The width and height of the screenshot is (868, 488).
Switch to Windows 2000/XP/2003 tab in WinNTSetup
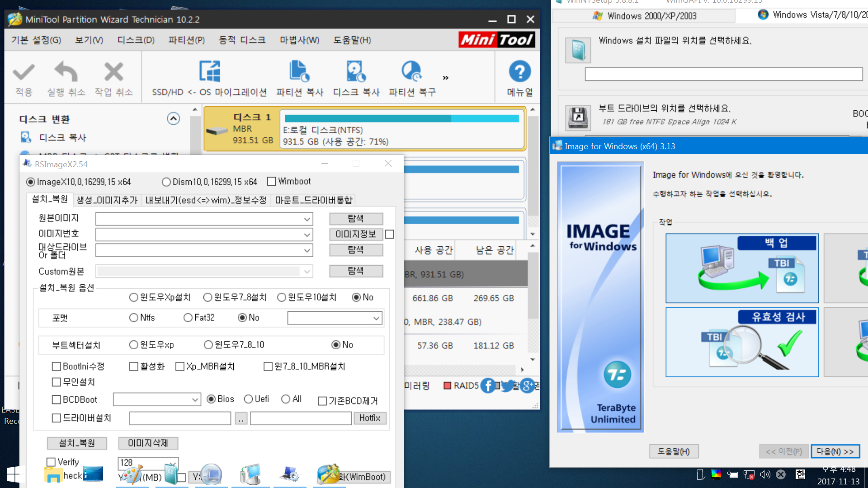click(645, 16)
